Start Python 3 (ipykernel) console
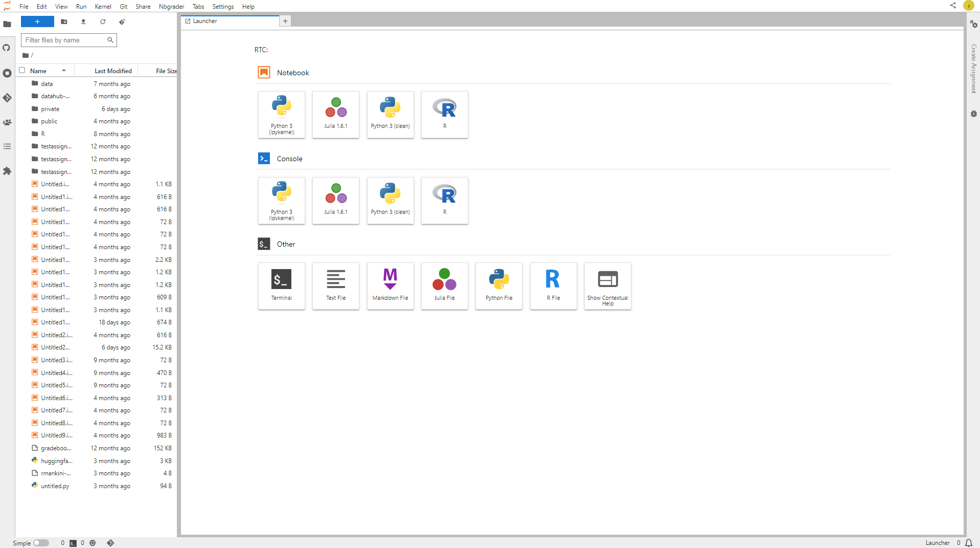Viewport: 980px width, 548px height. click(x=282, y=201)
